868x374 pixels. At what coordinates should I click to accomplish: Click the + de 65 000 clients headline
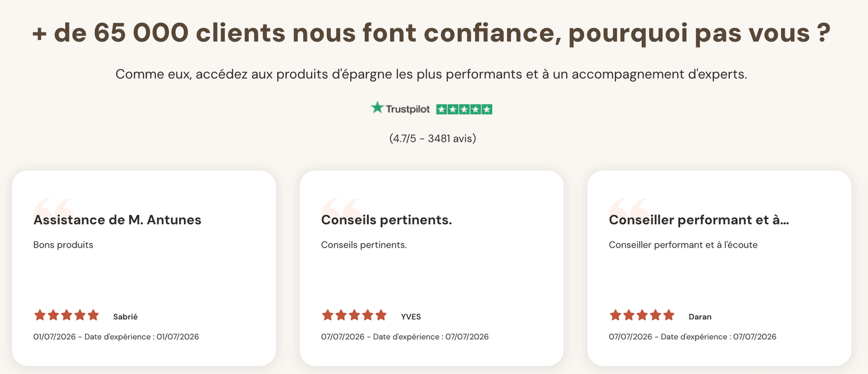pyautogui.click(x=432, y=33)
